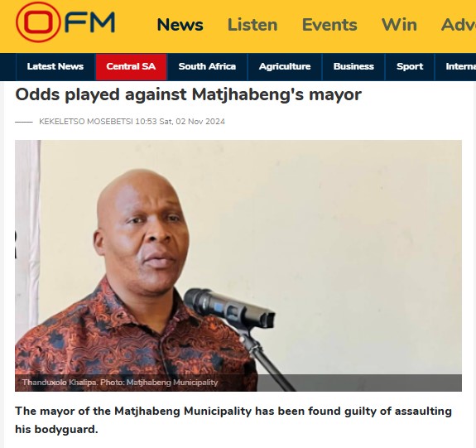
Task: Open the Win menu
Action: [x=399, y=25]
